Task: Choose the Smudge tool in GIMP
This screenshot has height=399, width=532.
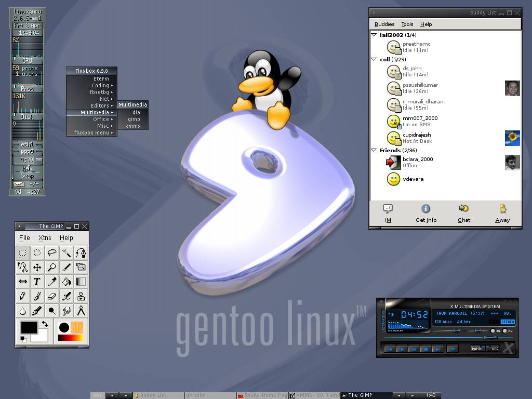Action: point(66,311)
